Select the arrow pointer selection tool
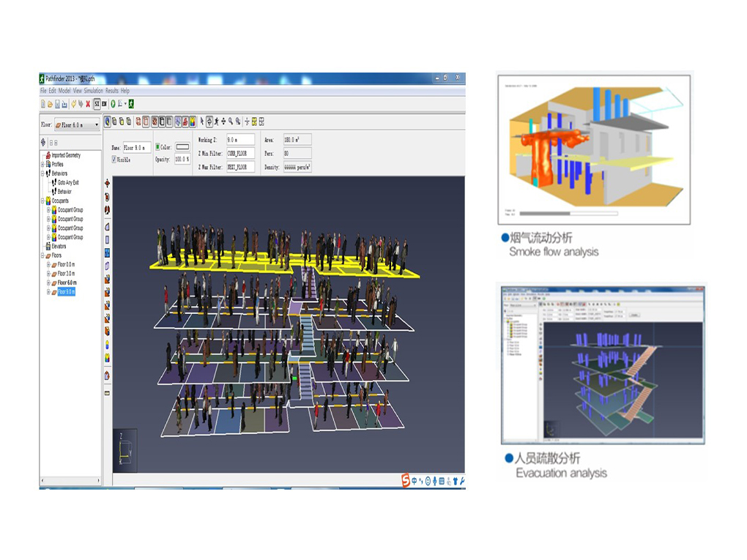 pyautogui.click(x=202, y=122)
